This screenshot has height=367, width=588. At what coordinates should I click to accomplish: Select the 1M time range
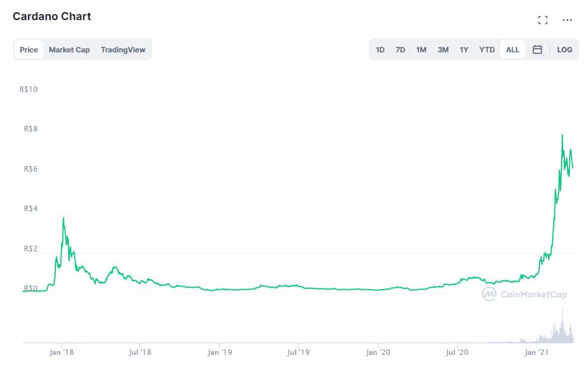[x=421, y=49]
